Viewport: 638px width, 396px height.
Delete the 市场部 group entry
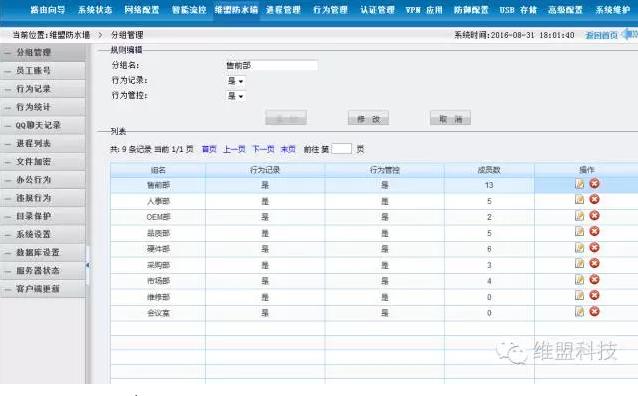[594, 280]
